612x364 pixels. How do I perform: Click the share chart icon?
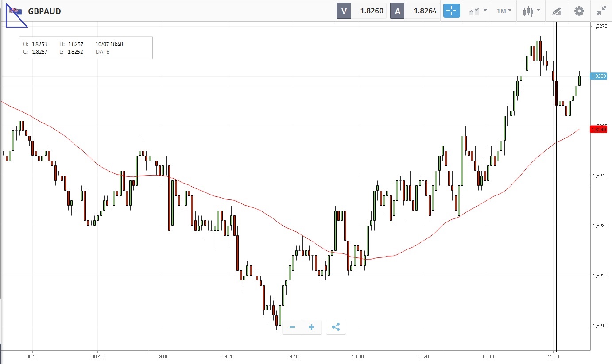(336, 327)
